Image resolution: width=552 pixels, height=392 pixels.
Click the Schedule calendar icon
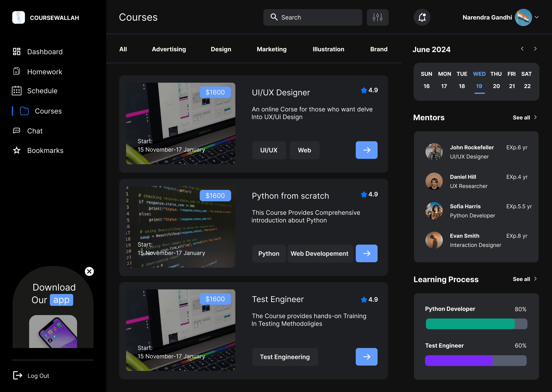pos(16,91)
